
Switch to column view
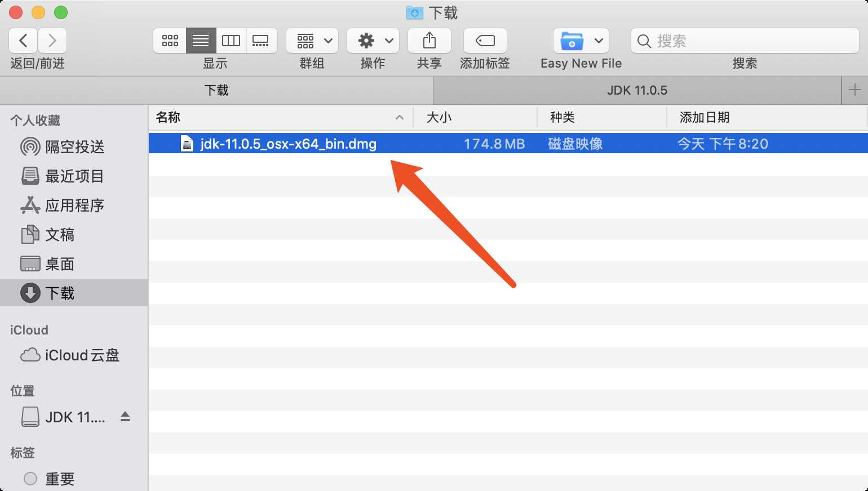coord(231,41)
